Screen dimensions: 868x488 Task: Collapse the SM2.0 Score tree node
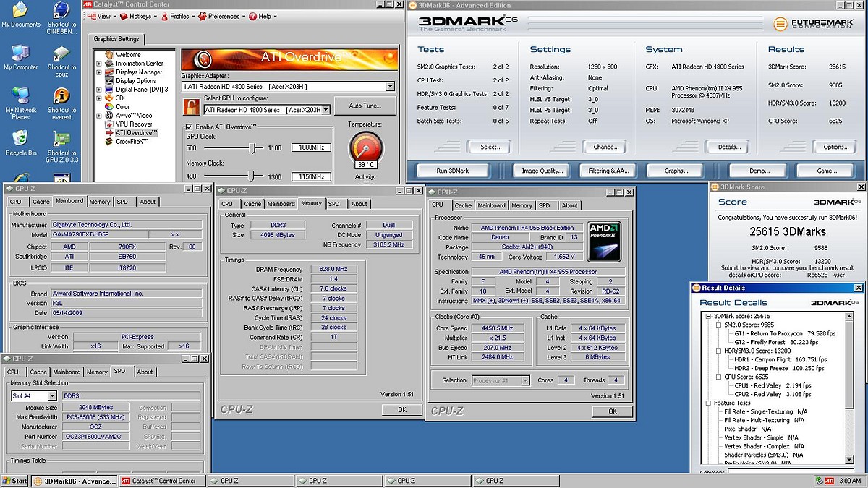click(x=718, y=325)
